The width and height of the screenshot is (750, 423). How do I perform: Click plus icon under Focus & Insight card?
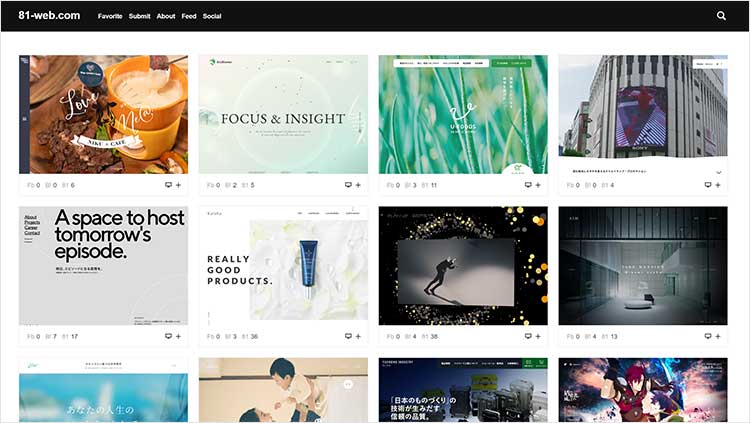click(x=358, y=185)
